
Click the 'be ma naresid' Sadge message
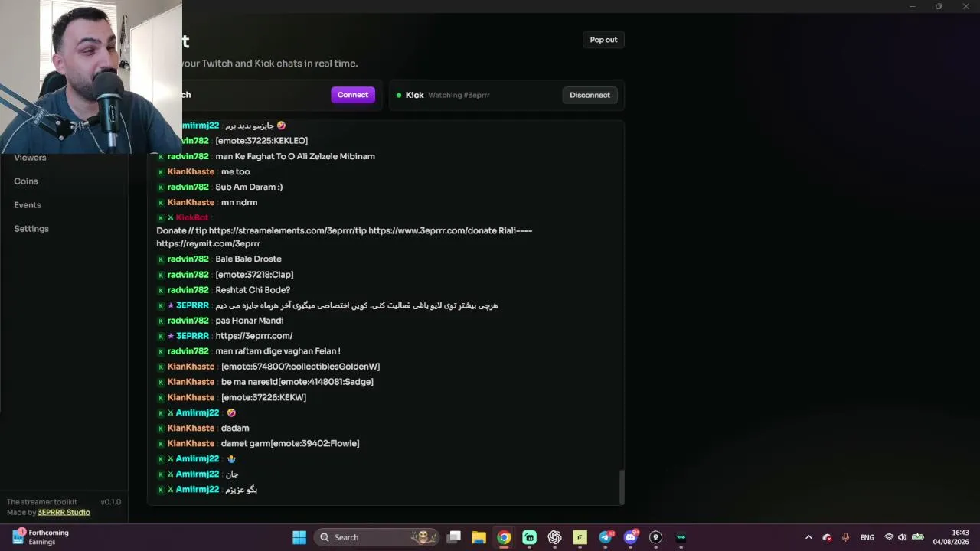[297, 382]
